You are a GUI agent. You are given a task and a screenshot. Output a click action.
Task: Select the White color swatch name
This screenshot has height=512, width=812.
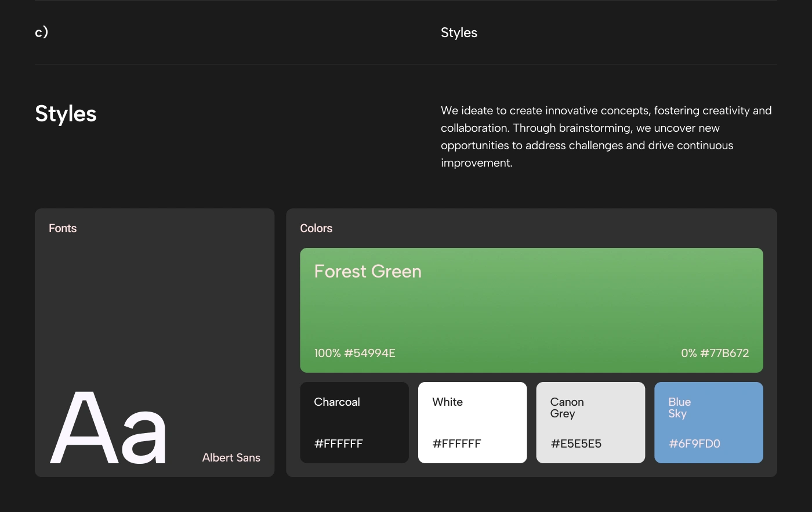[447, 402]
